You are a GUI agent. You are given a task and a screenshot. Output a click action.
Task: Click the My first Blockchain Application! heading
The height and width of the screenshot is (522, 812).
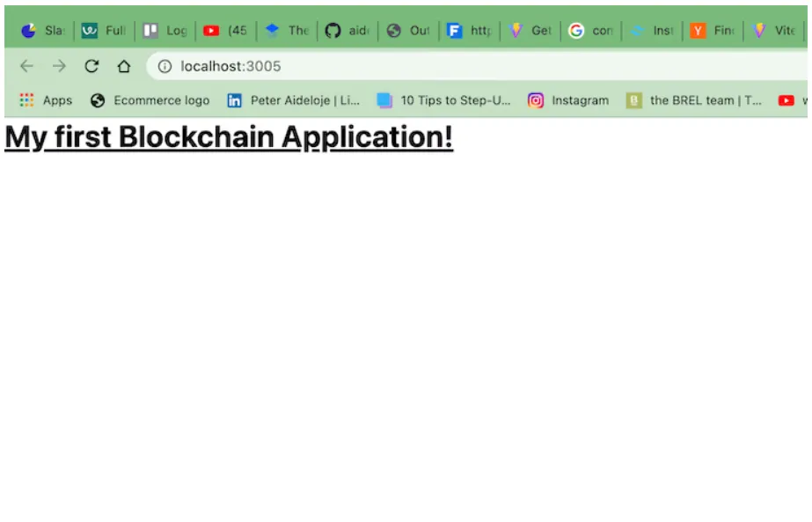coord(229,137)
